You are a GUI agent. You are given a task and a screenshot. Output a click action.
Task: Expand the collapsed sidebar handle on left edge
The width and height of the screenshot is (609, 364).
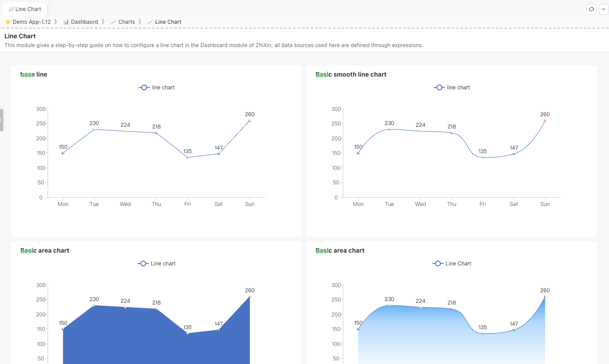pyautogui.click(x=1, y=120)
